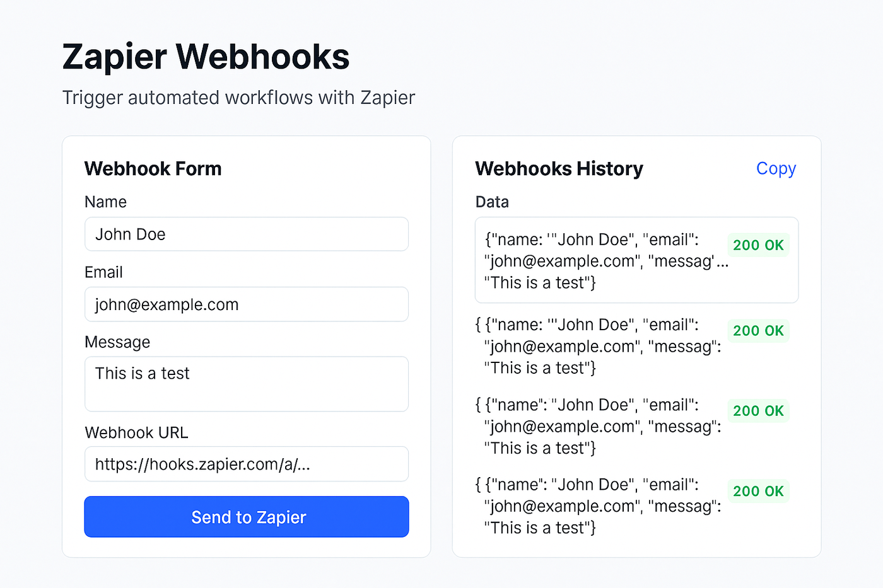Click into the Message text area
This screenshot has width=883, height=588.
click(x=246, y=384)
